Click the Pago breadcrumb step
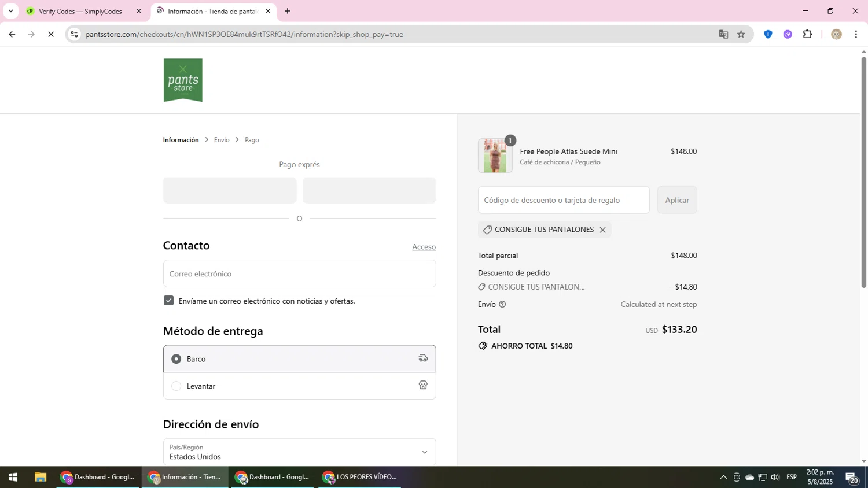The height and width of the screenshot is (488, 868). (252, 140)
